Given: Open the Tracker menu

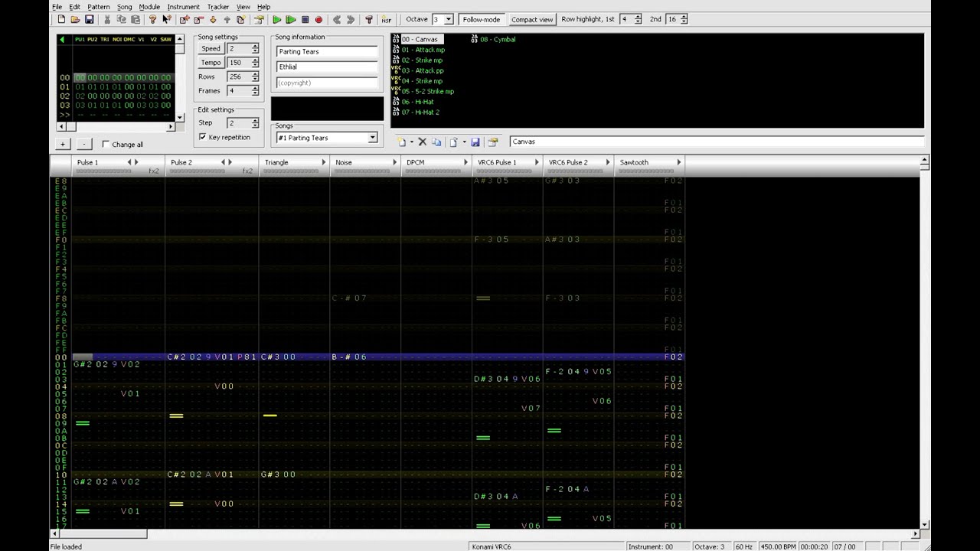Looking at the screenshot, I should (x=217, y=7).
